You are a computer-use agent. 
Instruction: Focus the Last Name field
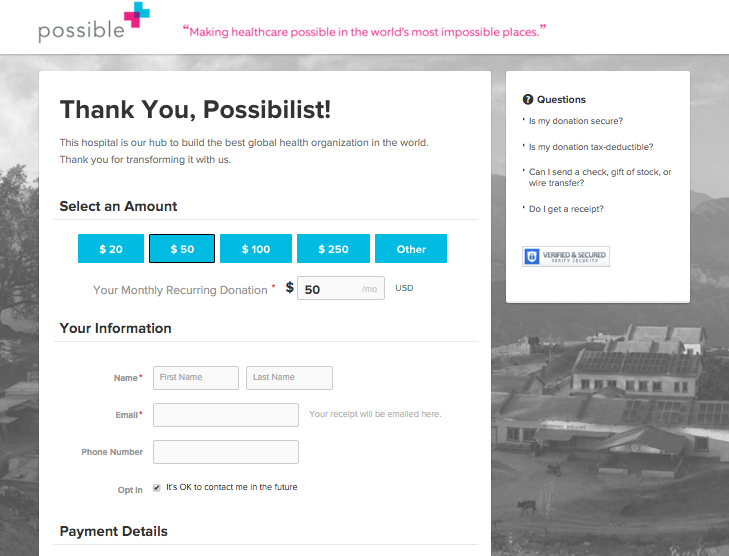(x=289, y=377)
